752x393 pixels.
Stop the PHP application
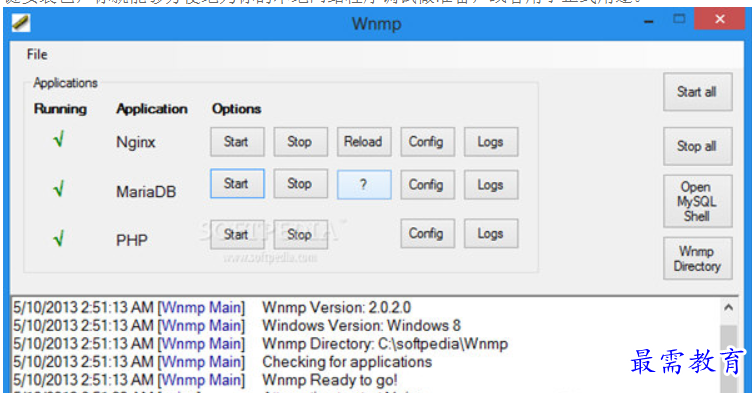pyautogui.click(x=300, y=235)
